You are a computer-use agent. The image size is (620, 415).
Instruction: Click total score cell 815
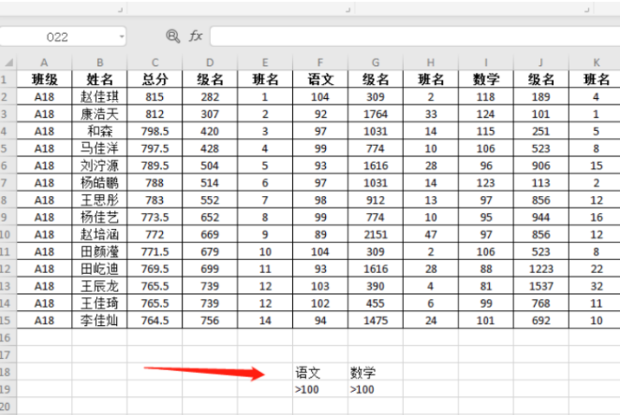click(x=155, y=97)
